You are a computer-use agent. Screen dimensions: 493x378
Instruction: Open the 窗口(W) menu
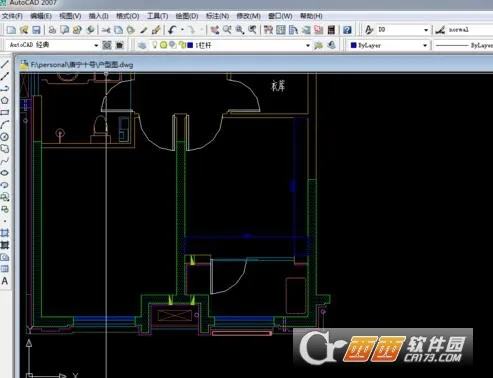(280, 16)
